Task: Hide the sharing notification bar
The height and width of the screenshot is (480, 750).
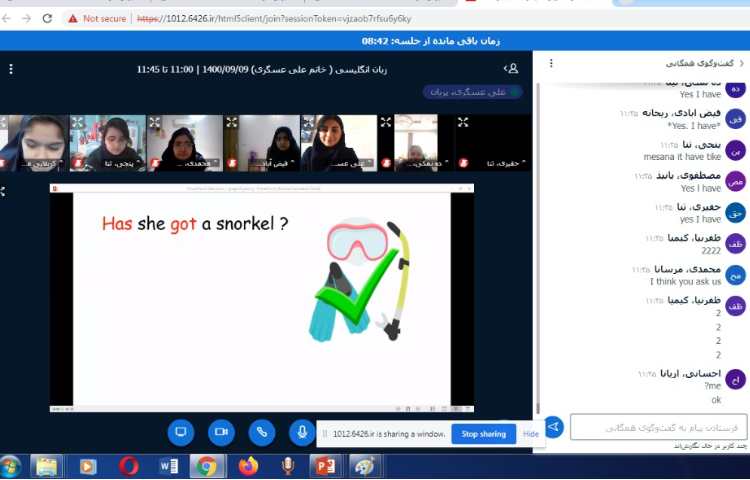Action: tap(531, 434)
